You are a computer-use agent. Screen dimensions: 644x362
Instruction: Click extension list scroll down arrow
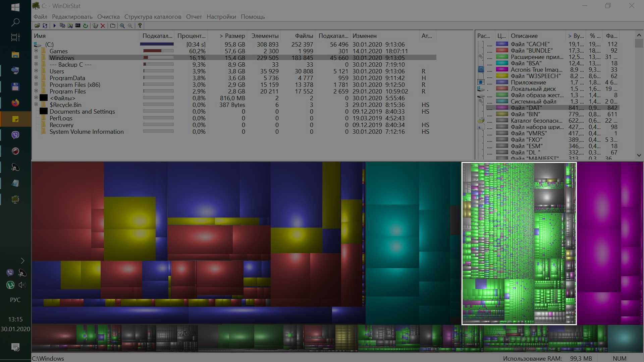639,155
